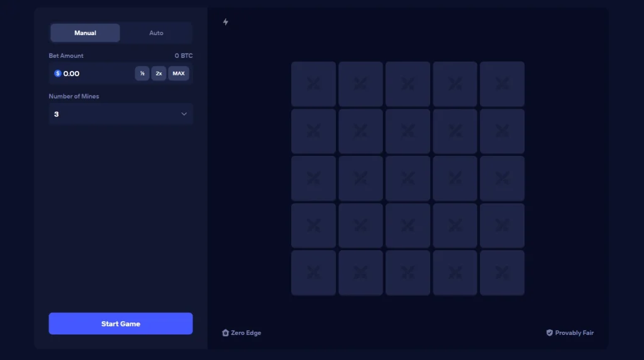Reveal tile in row 2, column 2
The image size is (644, 360).
pos(360,131)
